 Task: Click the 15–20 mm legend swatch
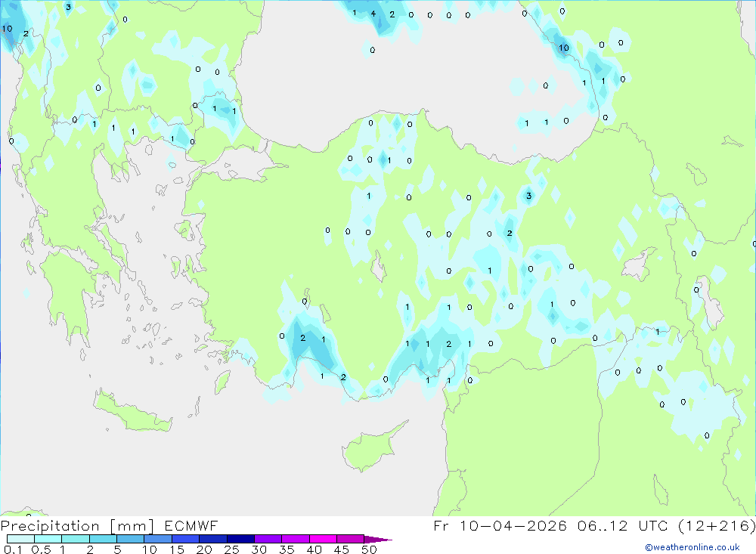pos(185,539)
